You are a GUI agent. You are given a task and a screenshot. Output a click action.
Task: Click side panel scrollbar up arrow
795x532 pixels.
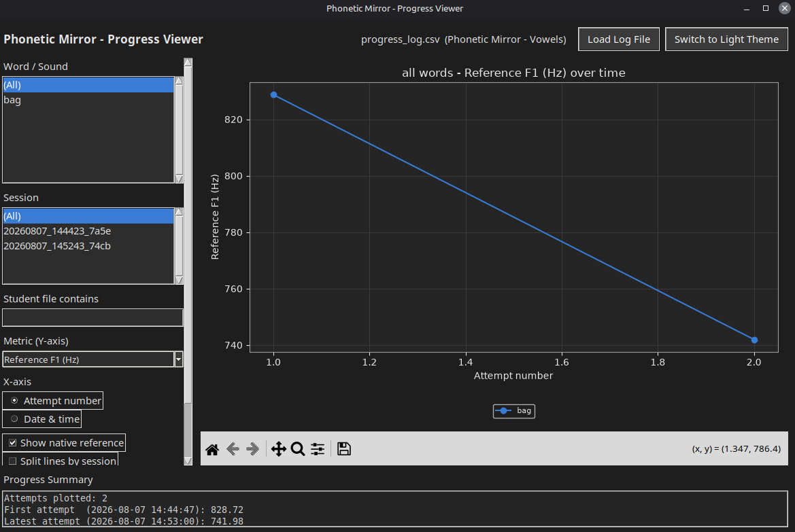tap(188, 63)
